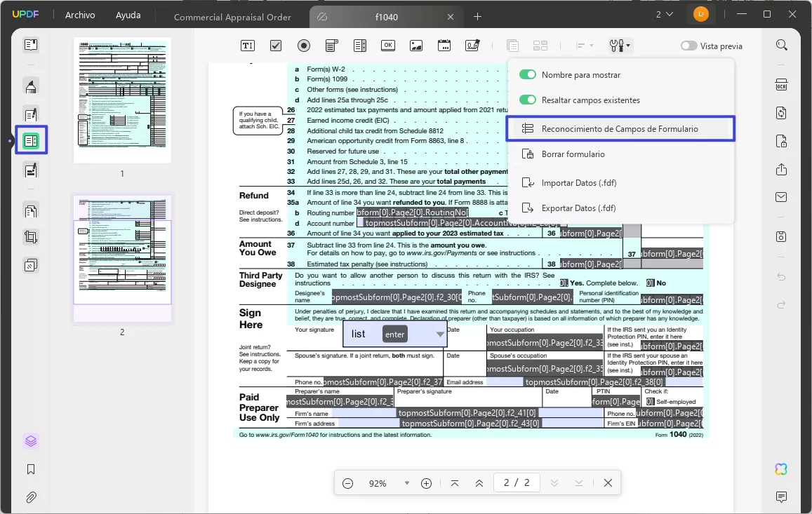This screenshot has width=812, height=514.
Task: Close the f1040 tab
Action: pyautogui.click(x=451, y=17)
